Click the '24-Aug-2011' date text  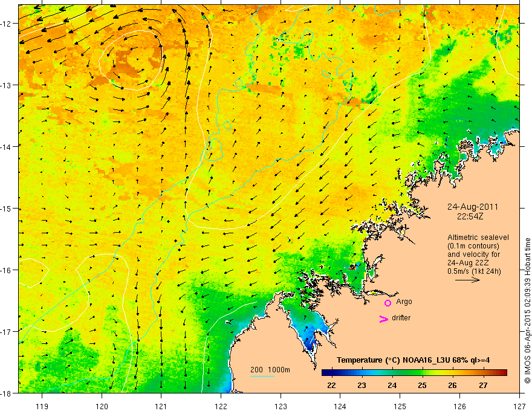[473, 207]
